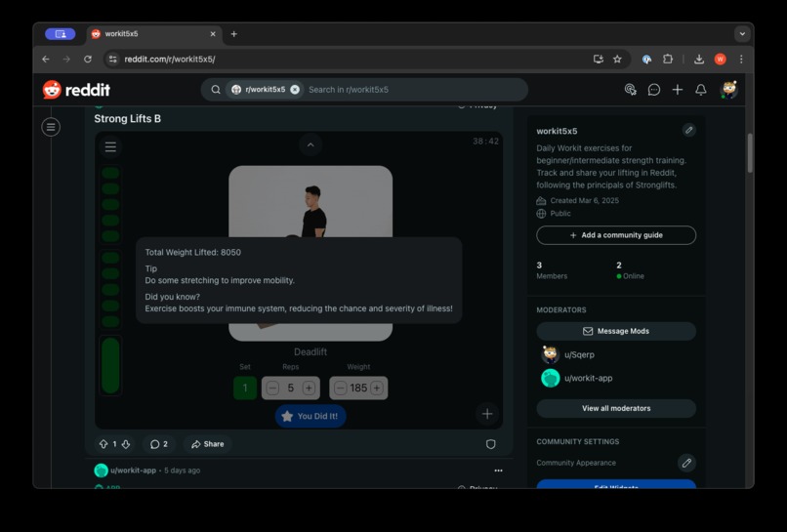Edit the workit5x5 community description pencil
The width and height of the screenshot is (787, 532).
coord(688,131)
